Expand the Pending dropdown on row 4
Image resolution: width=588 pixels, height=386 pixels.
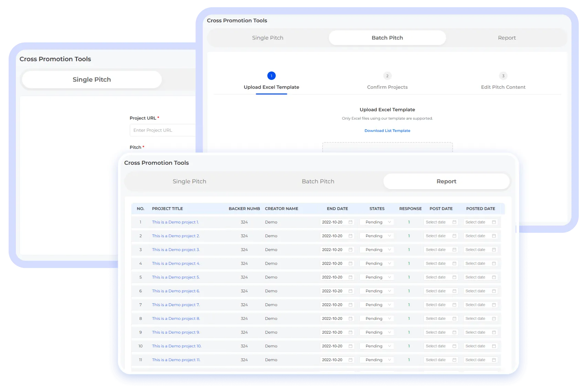click(x=376, y=263)
